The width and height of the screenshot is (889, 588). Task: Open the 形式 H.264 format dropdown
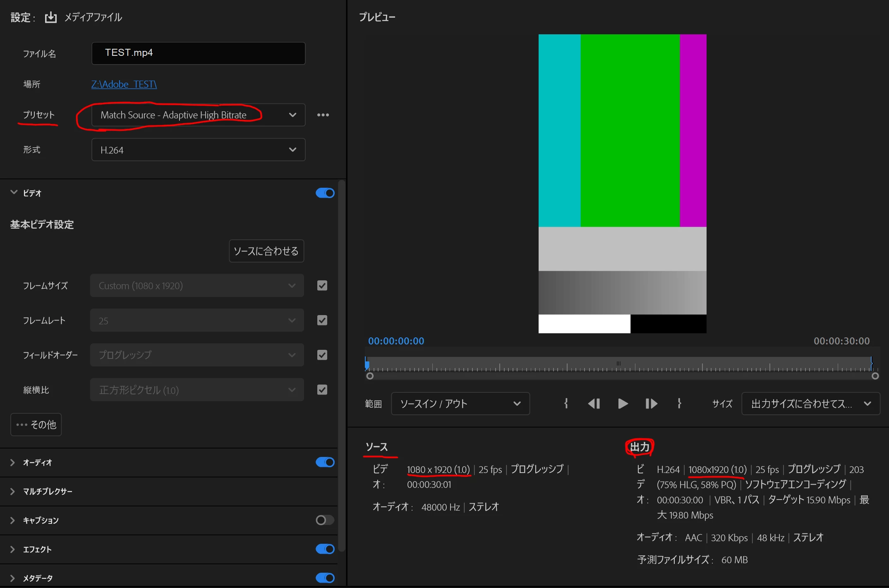198,150
